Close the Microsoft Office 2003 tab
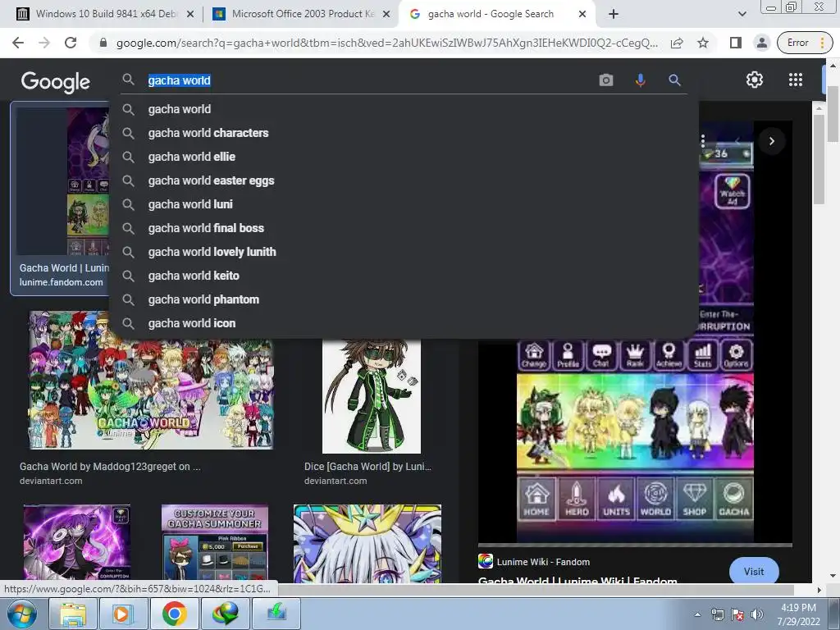 [x=386, y=15]
